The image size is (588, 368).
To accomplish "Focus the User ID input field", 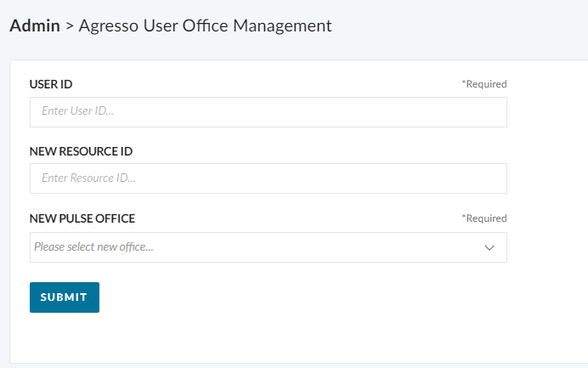I will point(269,112).
